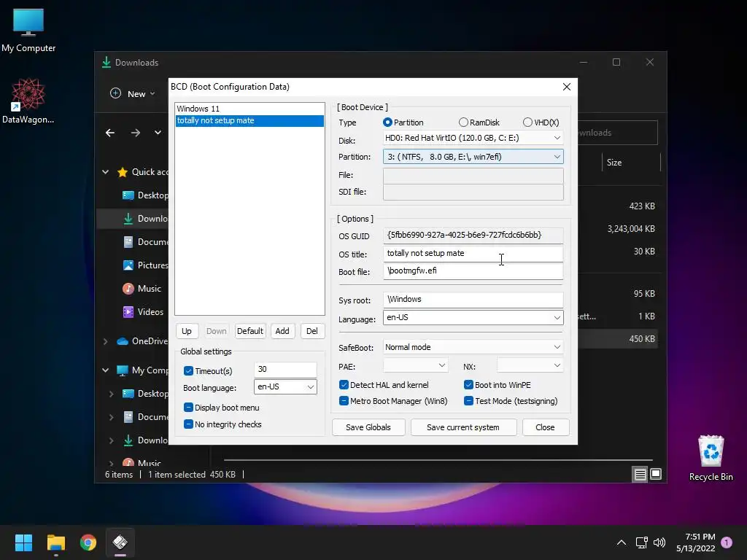Open the Partition dropdown
747x560 pixels.
tap(473, 157)
